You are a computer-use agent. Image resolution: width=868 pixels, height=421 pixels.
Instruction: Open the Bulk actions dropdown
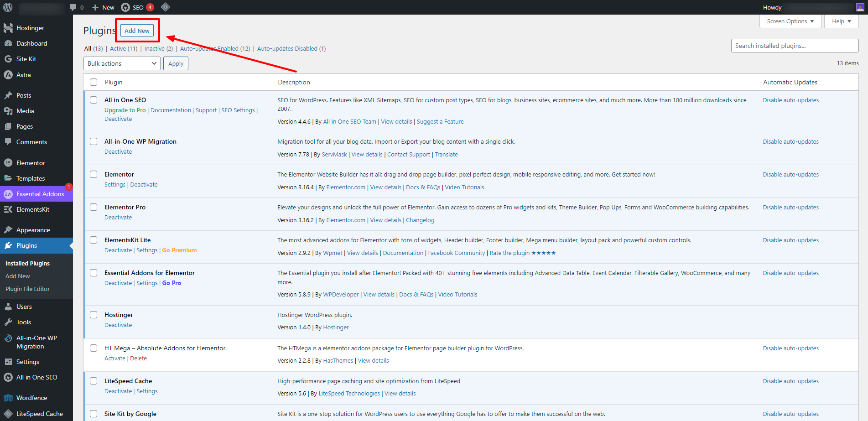point(122,63)
